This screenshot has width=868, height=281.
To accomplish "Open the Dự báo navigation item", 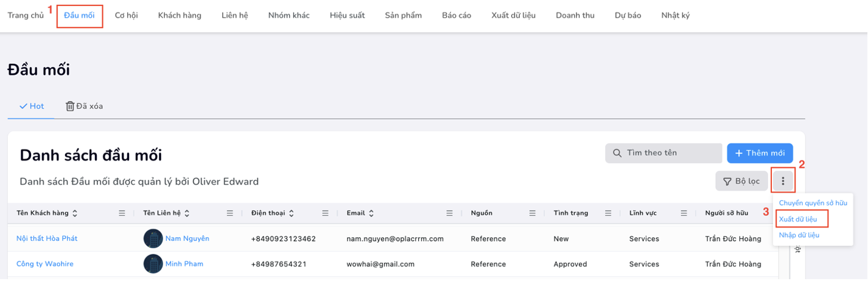I will click(628, 15).
